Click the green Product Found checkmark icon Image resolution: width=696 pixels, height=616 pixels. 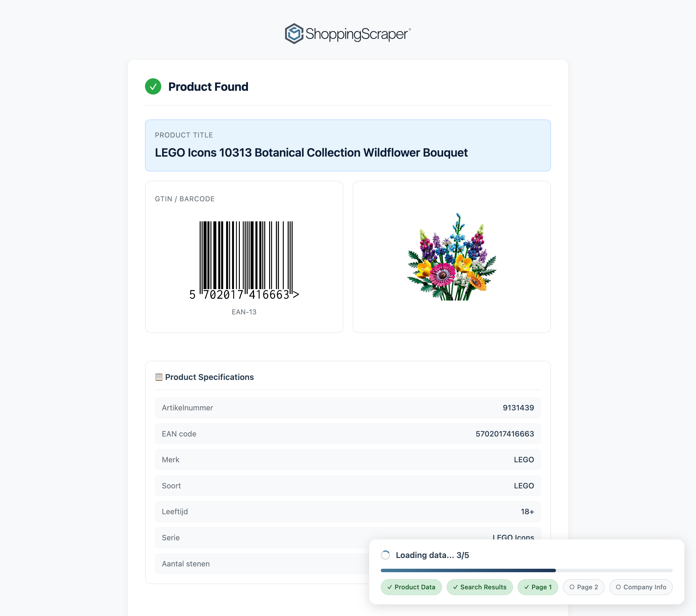(153, 86)
